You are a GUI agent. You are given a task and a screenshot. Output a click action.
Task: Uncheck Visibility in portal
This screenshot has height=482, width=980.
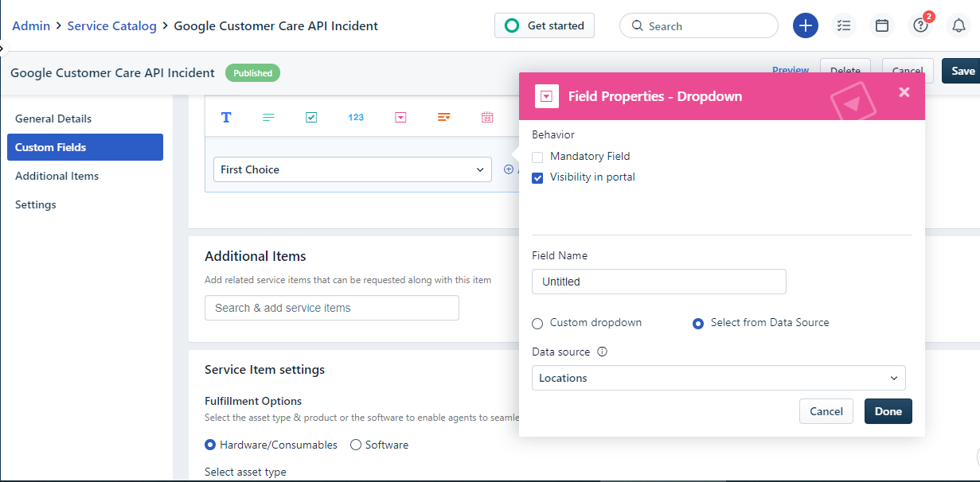click(537, 177)
